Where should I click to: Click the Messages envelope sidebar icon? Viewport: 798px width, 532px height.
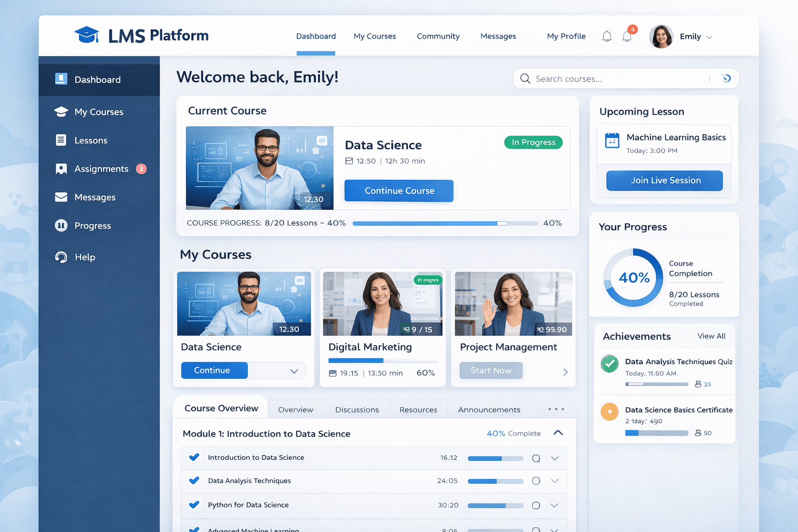61,197
